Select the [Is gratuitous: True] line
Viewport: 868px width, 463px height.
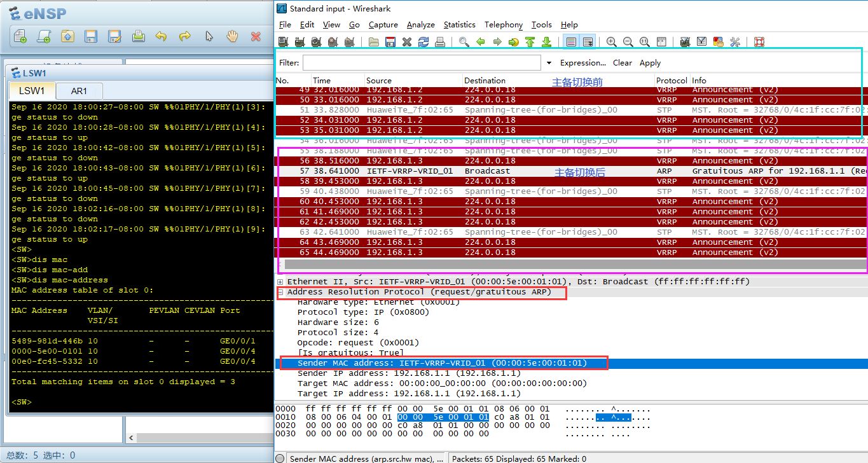click(350, 353)
